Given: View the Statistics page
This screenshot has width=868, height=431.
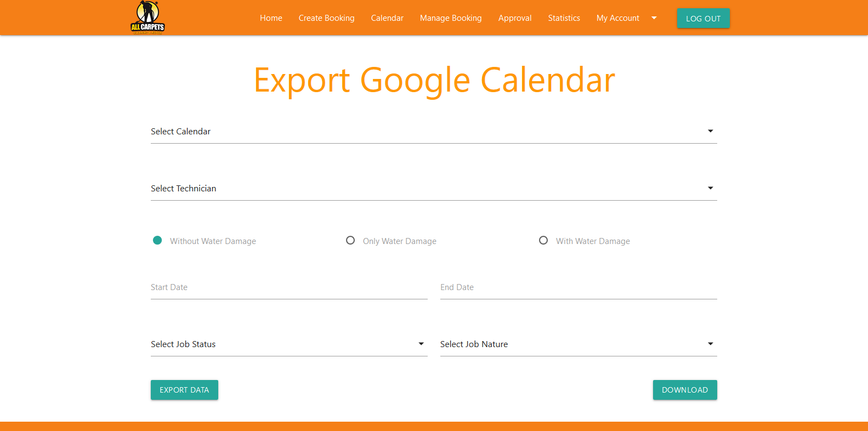Looking at the screenshot, I should pos(564,18).
